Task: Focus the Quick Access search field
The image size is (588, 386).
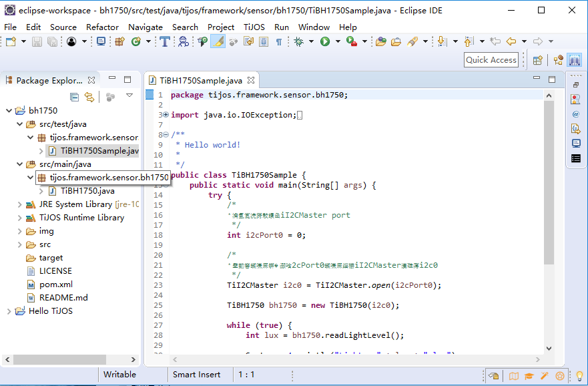Action: [x=491, y=60]
